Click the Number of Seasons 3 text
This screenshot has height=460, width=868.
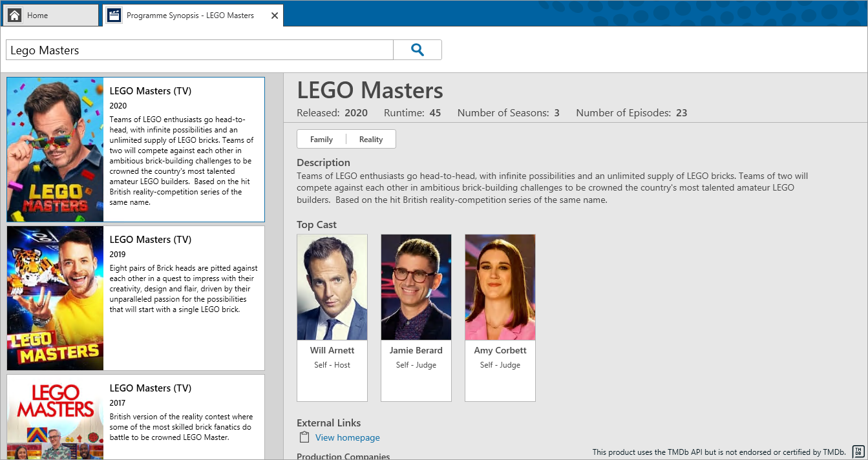pyautogui.click(x=509, y=113)
